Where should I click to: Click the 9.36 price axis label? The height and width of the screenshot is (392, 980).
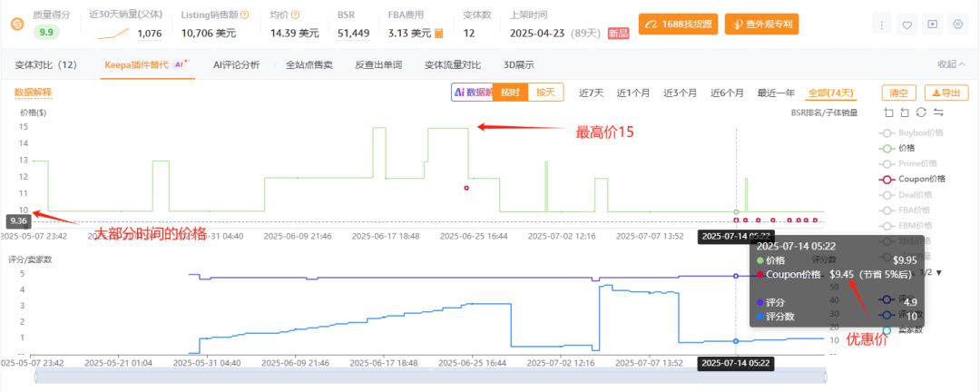pyautogui.click(x=16, y=220)
